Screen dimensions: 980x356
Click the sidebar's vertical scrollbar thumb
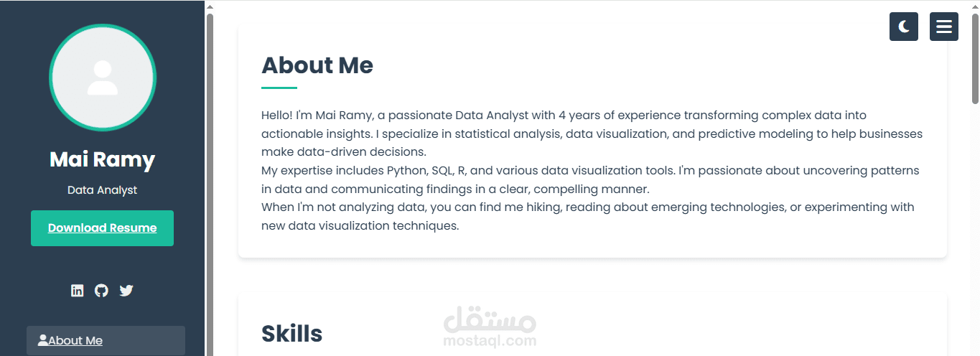point(210,179)
